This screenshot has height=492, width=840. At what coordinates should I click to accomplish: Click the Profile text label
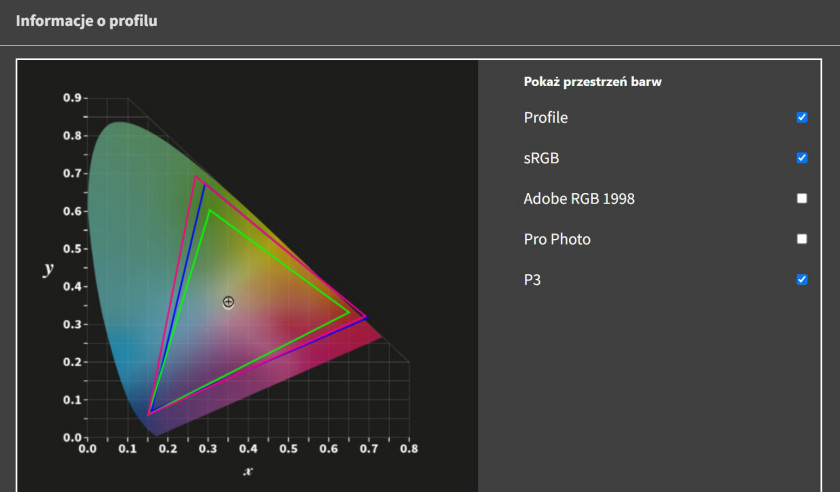pyautogui.click(x=545, y=117)
